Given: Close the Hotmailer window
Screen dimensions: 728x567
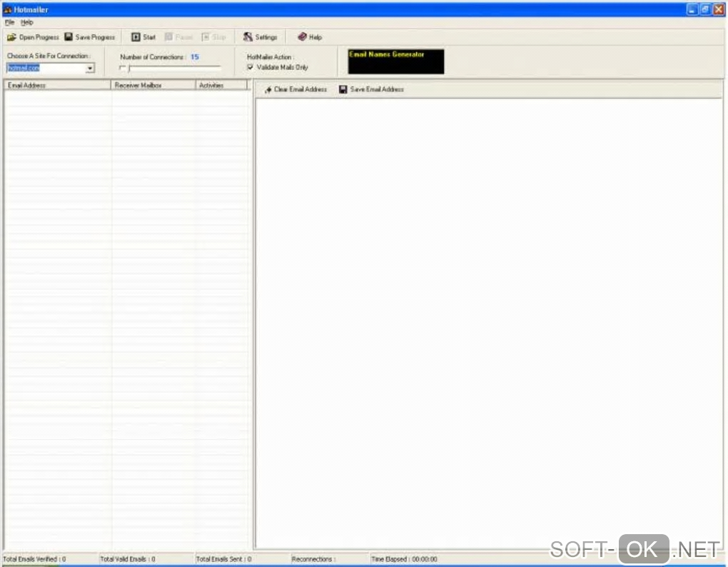Looking at the screenshot, I should [718, 9].
